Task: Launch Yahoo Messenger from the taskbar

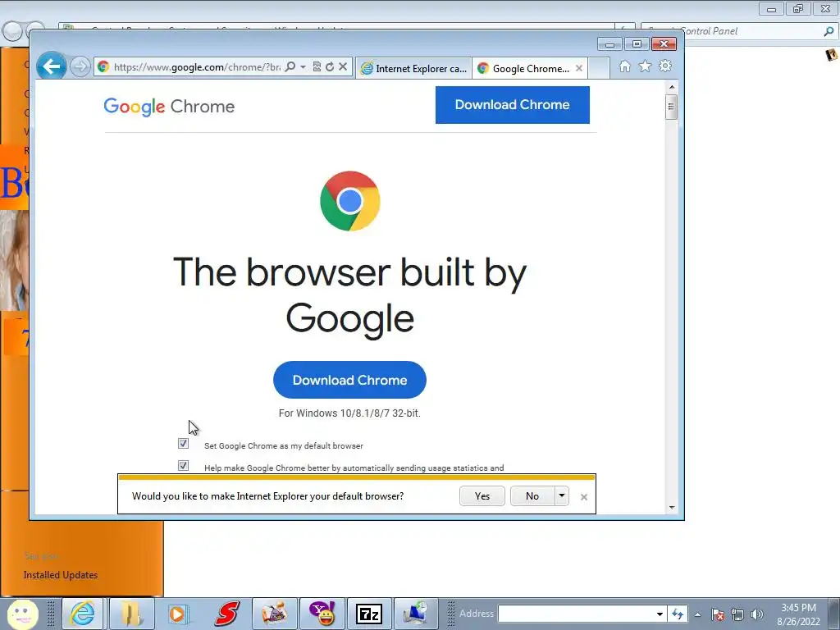Action: tap(322, 614)
